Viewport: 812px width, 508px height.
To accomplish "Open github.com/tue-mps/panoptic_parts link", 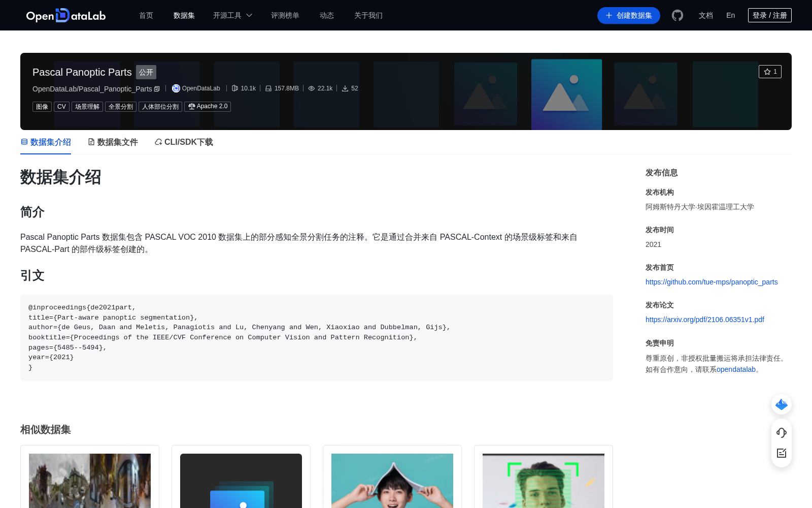I will click(712, 282).
